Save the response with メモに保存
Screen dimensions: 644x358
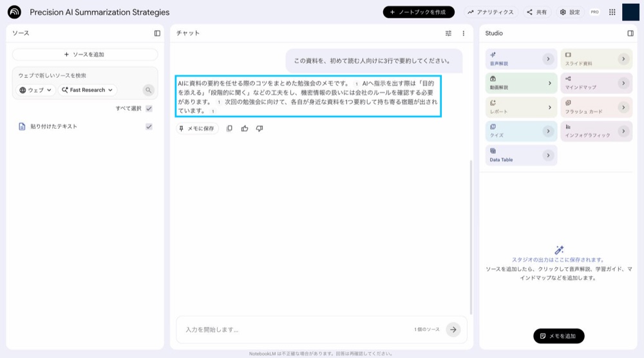pos(197,129)
